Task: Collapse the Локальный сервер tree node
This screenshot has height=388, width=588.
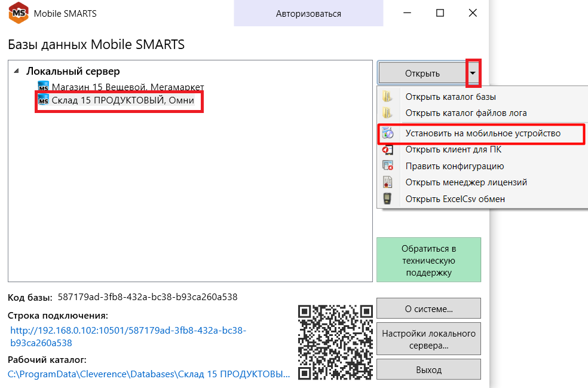Action: point(16,71)
